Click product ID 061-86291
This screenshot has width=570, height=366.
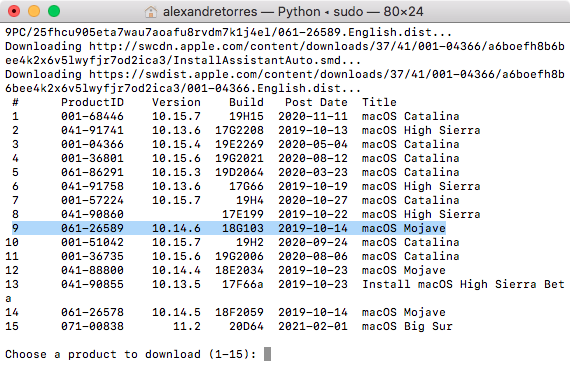(92, 172)
